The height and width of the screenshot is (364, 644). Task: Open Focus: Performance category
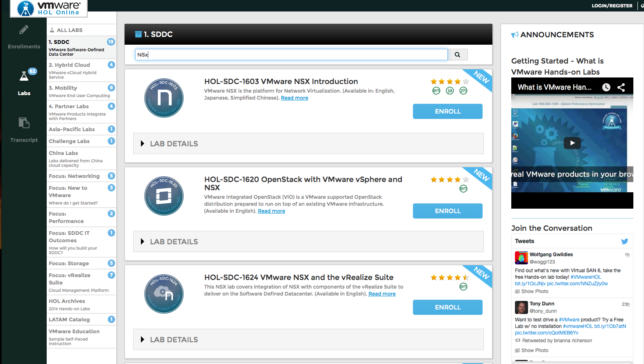pos(82,217)
